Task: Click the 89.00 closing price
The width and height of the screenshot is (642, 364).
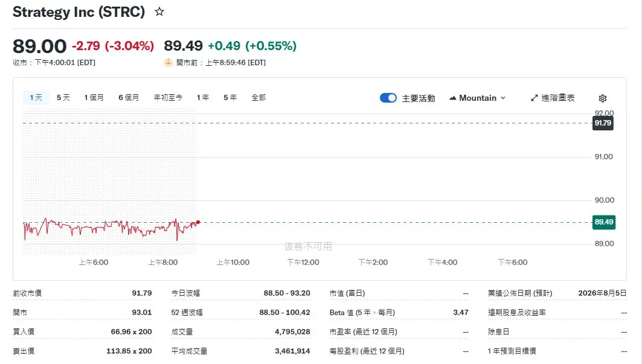Action: point(39,46)
